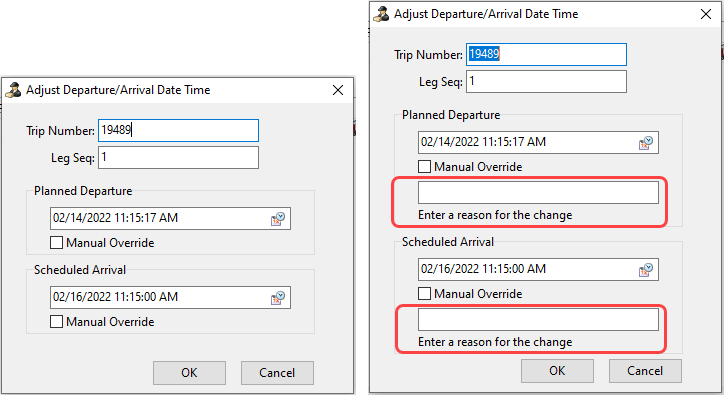Open calendar picker for left Scheduled Arrival

(x=278, y=298)
